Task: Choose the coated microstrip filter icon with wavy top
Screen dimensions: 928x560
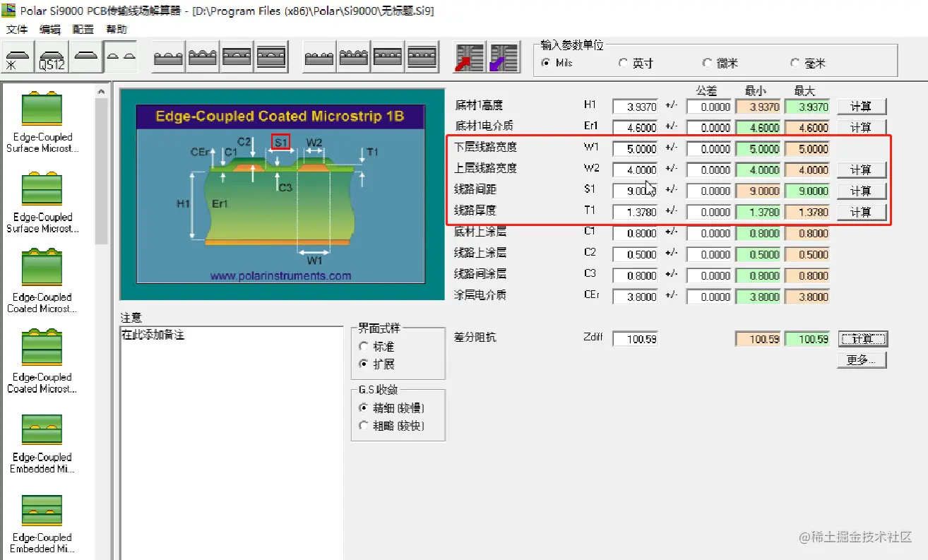Action: [203, 57]
